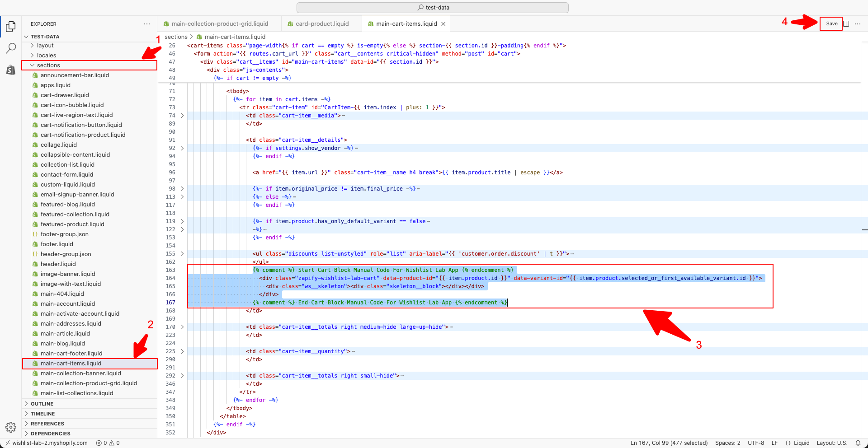Open collage.liquid file
Image resolution: width=868 pixels, height=448 pixels.
click(59, 145)
